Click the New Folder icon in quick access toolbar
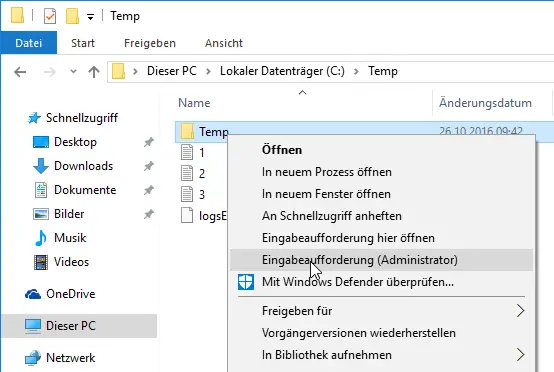The height and width of the screenshot is (372, 554). [72, 16]
